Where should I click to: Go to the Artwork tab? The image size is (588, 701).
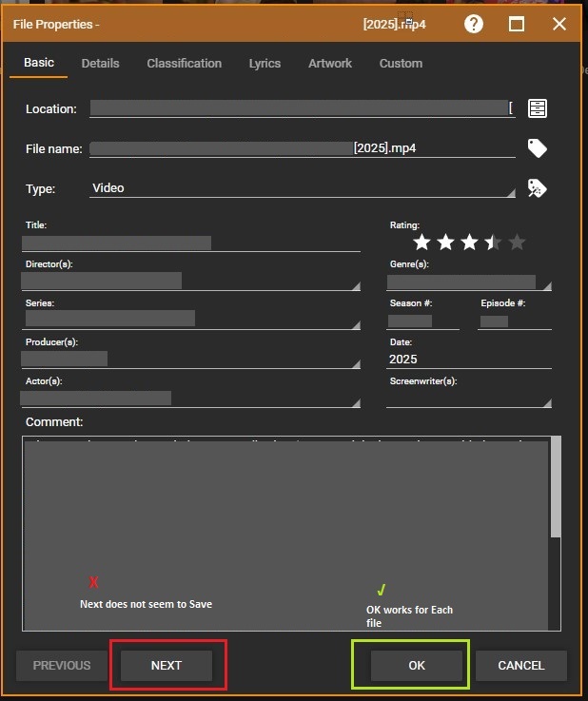click(x=330, y=64)
